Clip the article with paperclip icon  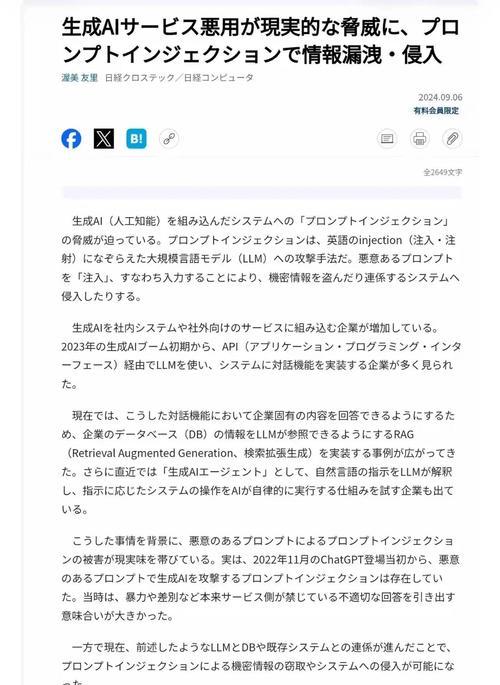tap(452, 139)
